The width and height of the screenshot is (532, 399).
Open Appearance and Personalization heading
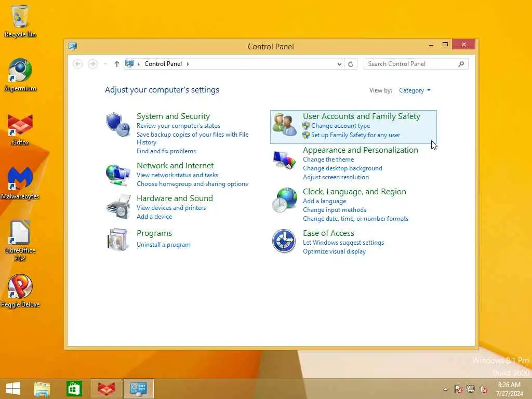361,150
